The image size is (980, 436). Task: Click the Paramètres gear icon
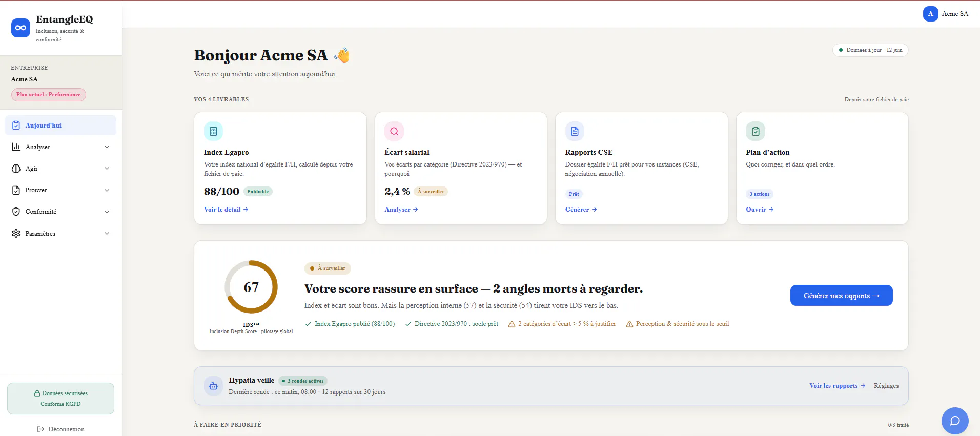pos(16,234)
